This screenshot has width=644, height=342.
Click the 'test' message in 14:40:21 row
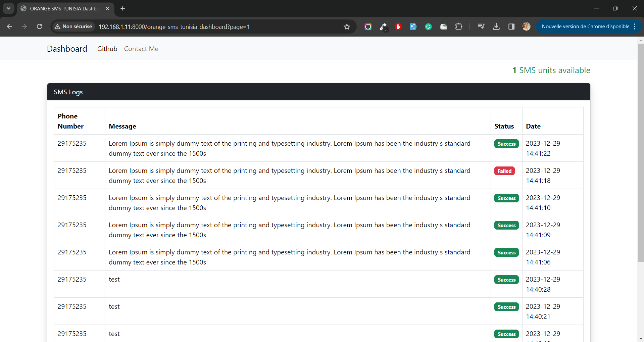114,306
